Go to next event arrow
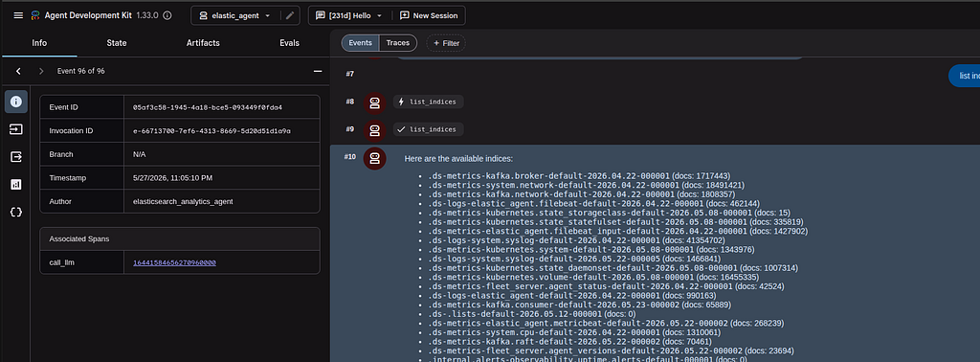Screen dimensions: 980x362 pyautogui.click(x=41, y=71)
